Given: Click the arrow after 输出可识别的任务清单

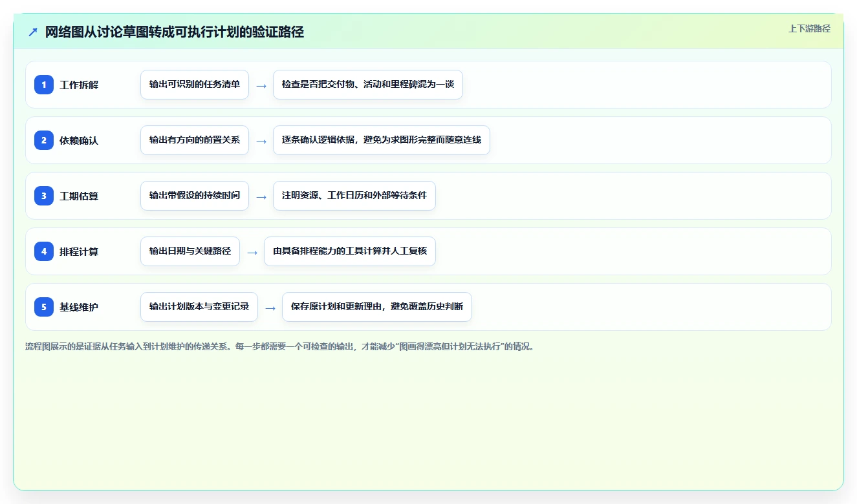Looking at the screenshot, I should [261, 85].
